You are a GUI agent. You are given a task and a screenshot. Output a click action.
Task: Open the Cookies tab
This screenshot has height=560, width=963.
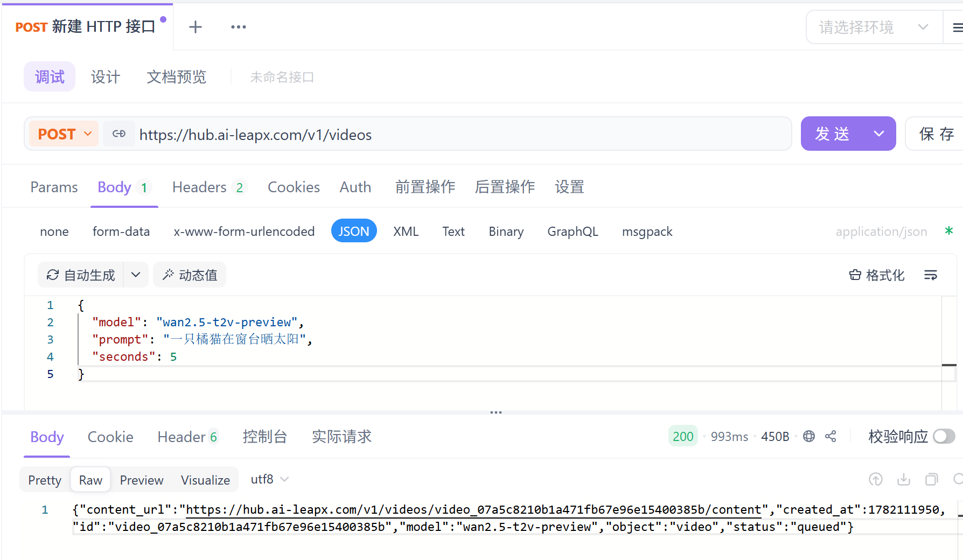point(294,187)
